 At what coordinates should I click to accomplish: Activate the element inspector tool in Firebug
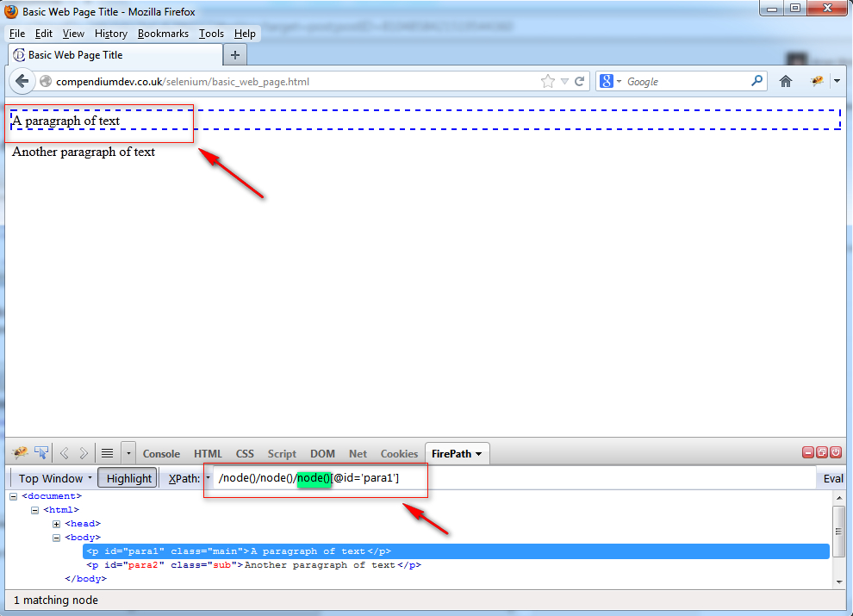(x=40, y=452)
